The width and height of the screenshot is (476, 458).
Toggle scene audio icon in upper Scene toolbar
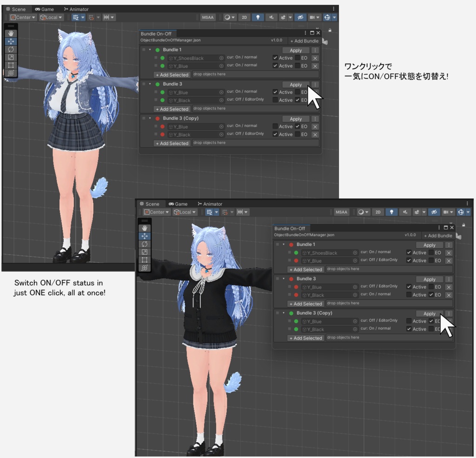tap(271, 17)
